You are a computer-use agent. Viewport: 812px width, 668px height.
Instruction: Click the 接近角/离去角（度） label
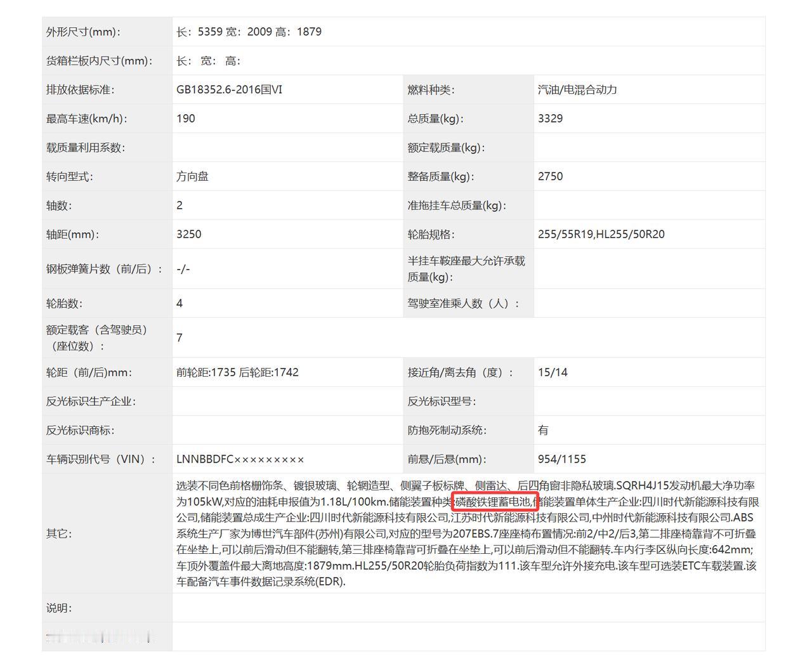(461, 373)
